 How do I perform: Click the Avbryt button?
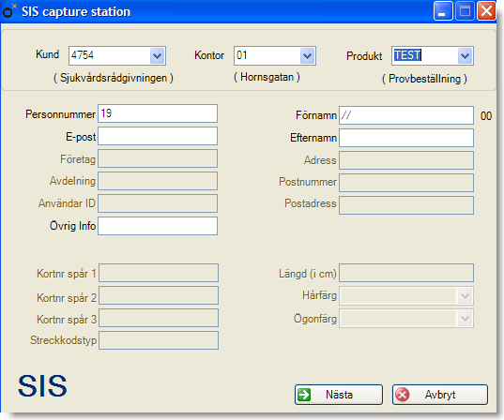440,395
